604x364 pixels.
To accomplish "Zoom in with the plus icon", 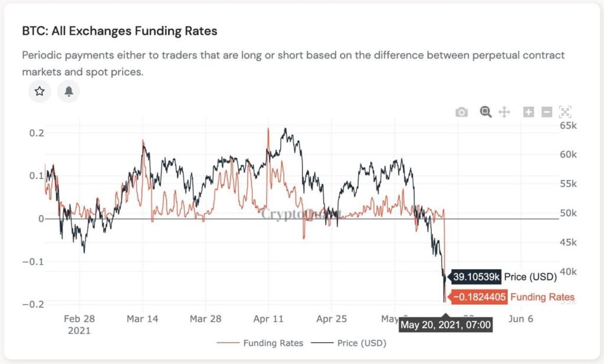I will (528, 112).
